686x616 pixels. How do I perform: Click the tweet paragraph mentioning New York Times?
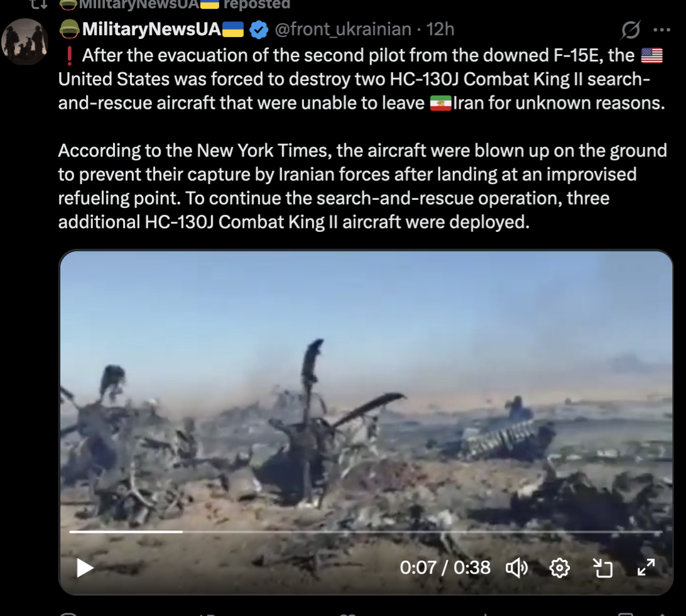pos(362,186)
